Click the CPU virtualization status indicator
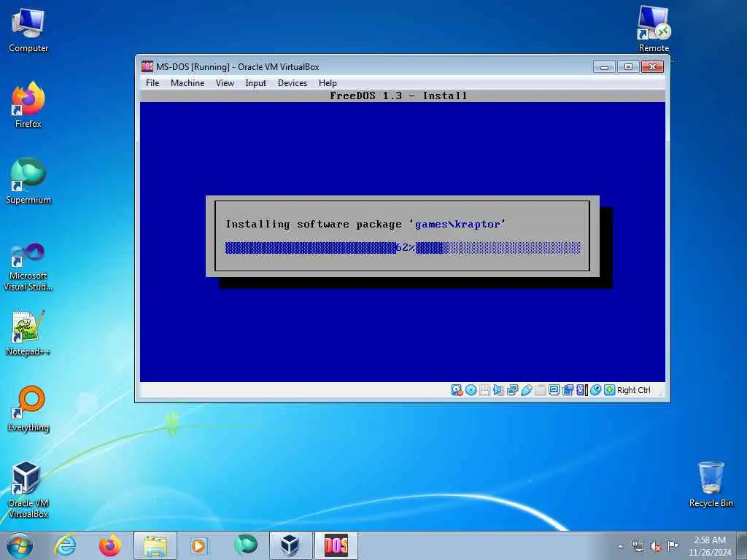The width and height of the screenshot is (747, 560). (582, 390)
